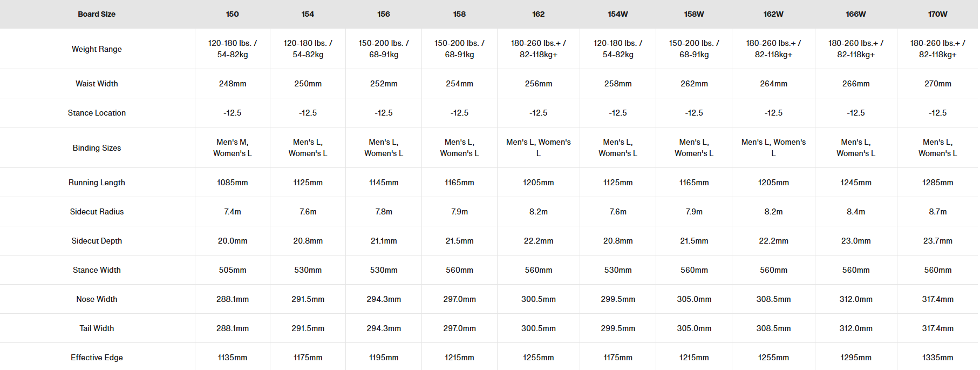This screenshot has width=980, height=370.
Task: Click the 23.0mm sidecut depth cell
Action: point(855,241)
